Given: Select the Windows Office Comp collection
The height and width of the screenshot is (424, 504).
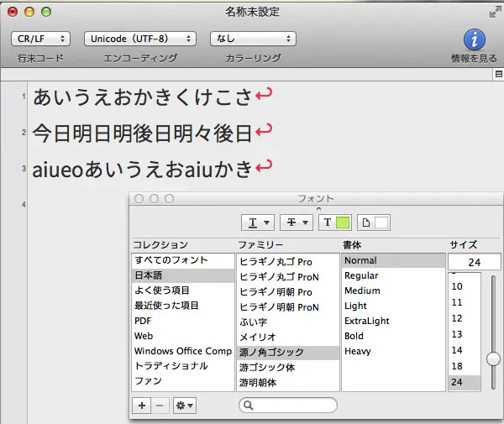Looking at the screenshot, I should [x=183, y=351].
